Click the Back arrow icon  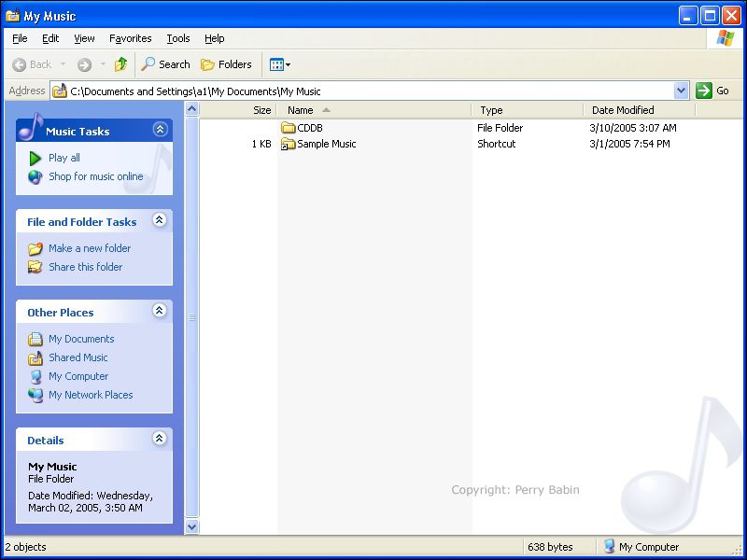19,64
